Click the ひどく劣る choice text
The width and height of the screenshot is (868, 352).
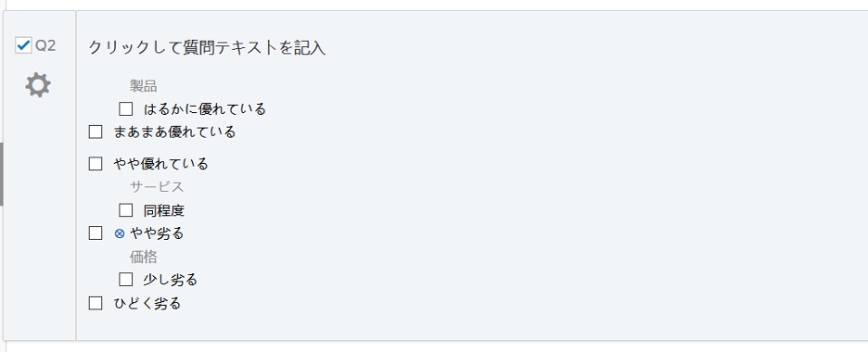click(x=147, y=304)
